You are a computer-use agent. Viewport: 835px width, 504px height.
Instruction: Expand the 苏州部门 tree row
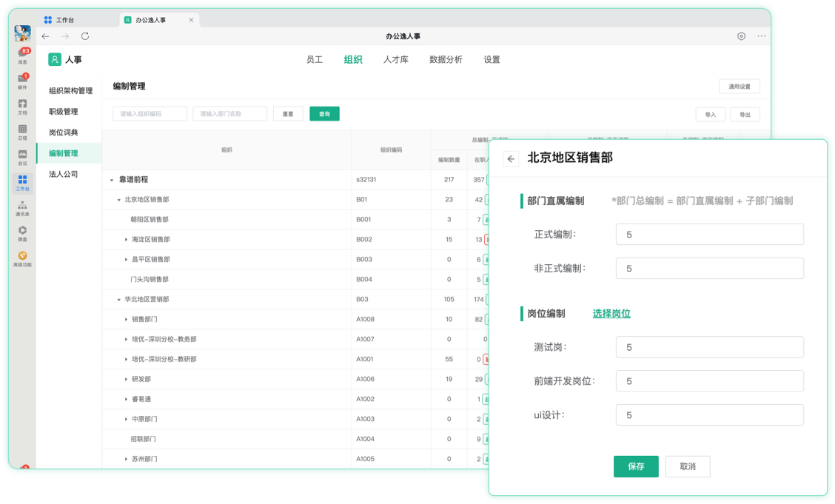[126, 459]
